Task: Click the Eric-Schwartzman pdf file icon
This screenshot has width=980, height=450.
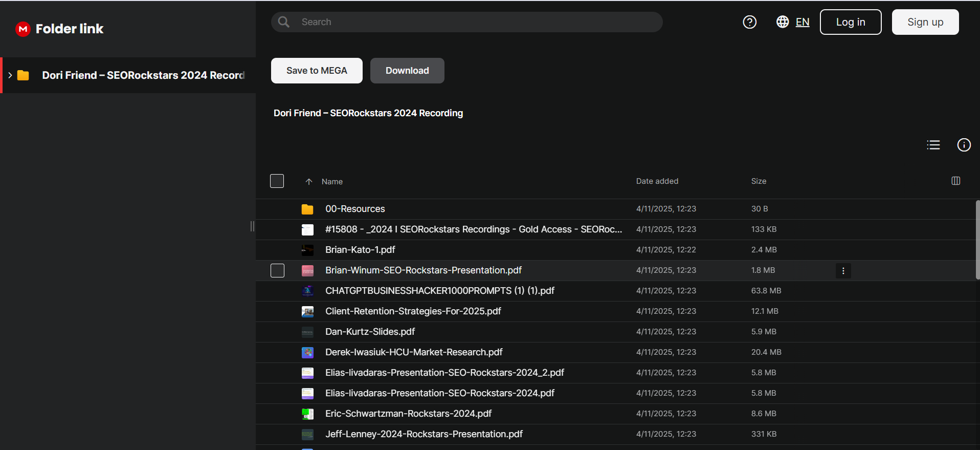Action: pos(307,414)
